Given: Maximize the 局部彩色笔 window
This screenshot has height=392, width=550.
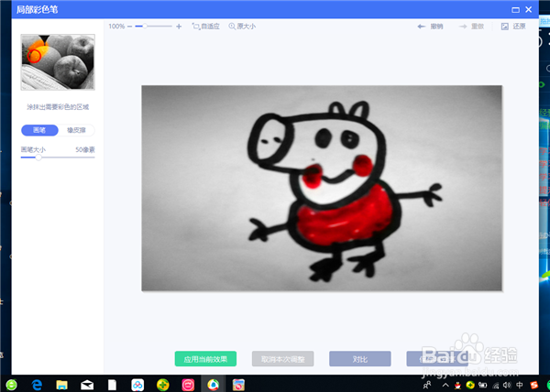Looking at the screenshot, I should coord(515,10).
